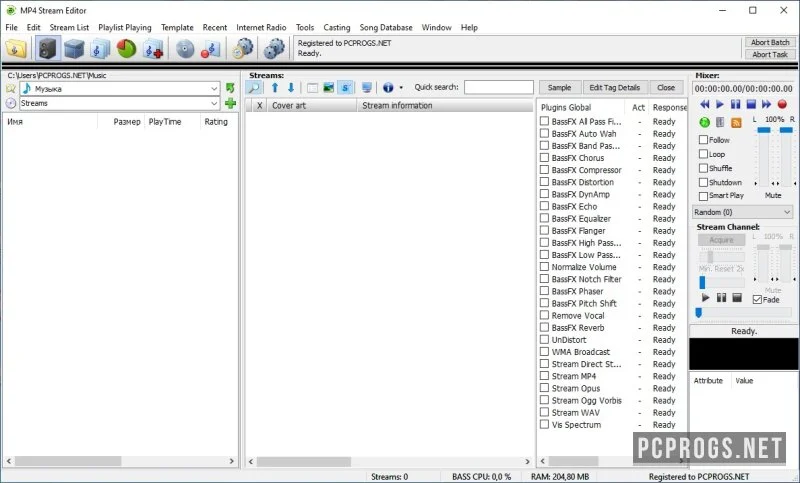Play the mixer with blue play button
The height and width of the screenshot is (483, 800).
[720, 105]
